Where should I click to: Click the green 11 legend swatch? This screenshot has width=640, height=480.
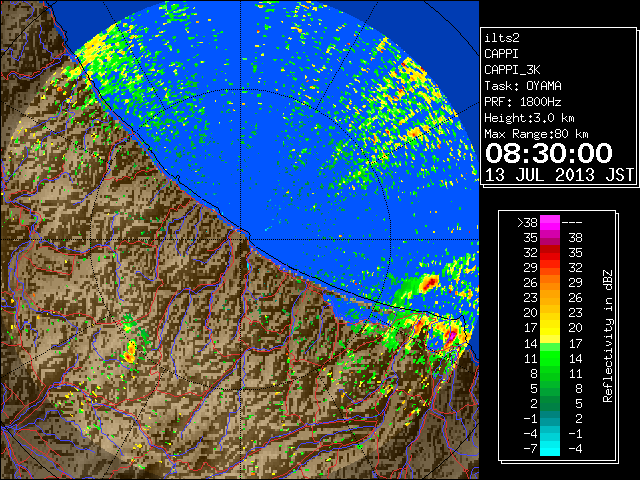pos(550,358)
